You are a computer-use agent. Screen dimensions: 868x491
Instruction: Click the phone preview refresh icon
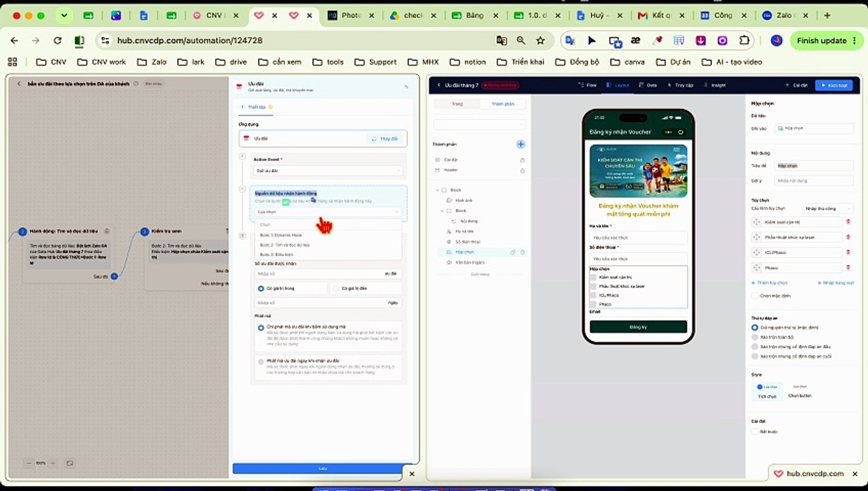pos(680,132)
